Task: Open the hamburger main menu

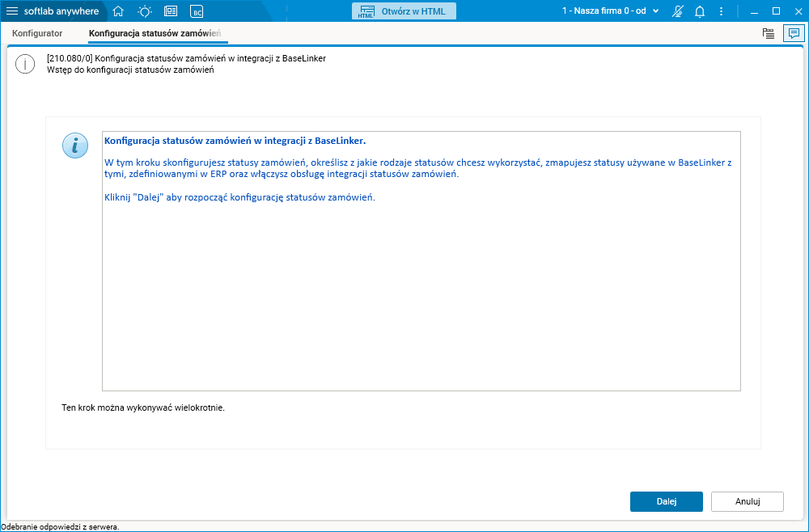Action: point(11,11)
